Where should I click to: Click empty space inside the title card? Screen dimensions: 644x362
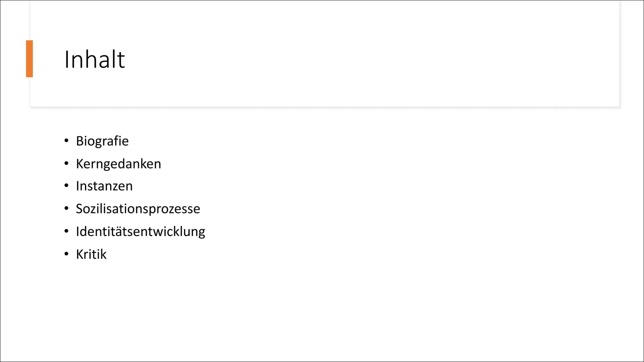point(369,57)
